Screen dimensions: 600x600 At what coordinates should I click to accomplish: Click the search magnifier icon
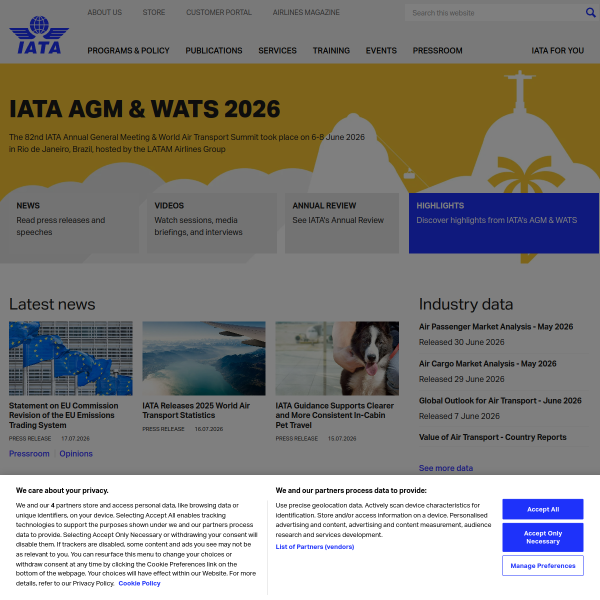click(590, 13)
